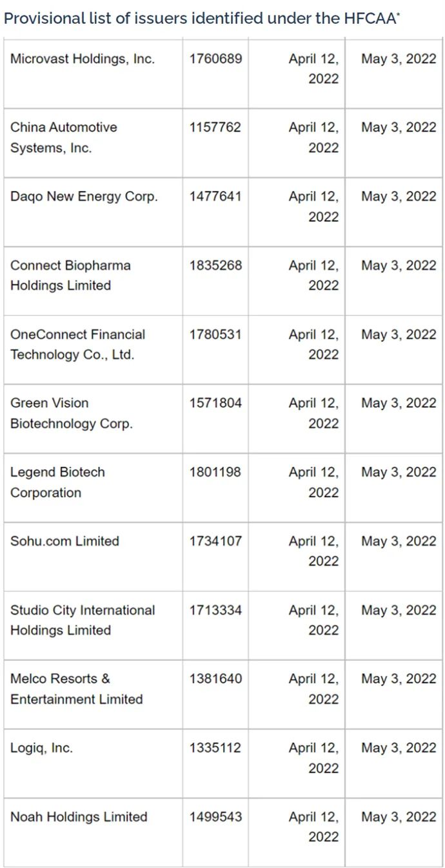Image resolution: width=445 pixels, height=868 pixels.
Task: Click the Legend Biotech Corporation name
Action: tap(57, 482)
